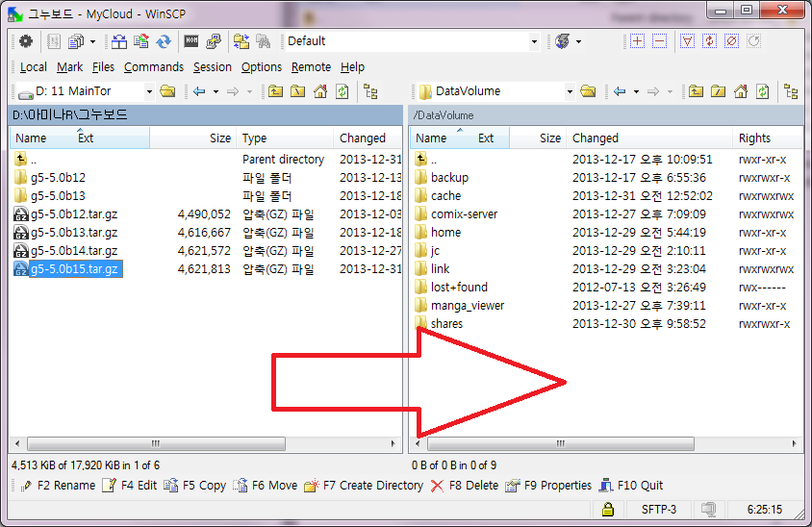Select the manga_viewer remote folder
Screen dimensions: 812x527
click(x=468, y=306)
